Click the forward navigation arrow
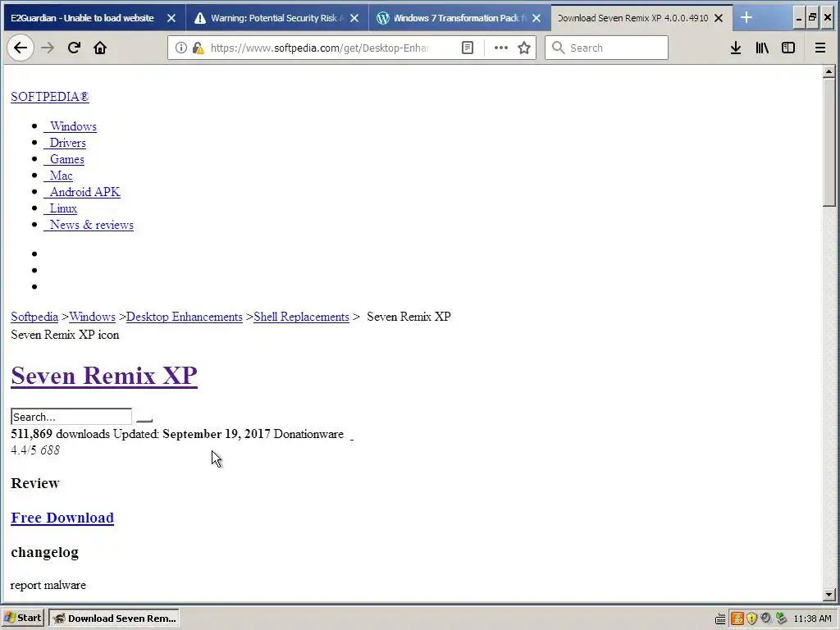The width and height of the screenshot is (840, 630). tap(48, 48)
